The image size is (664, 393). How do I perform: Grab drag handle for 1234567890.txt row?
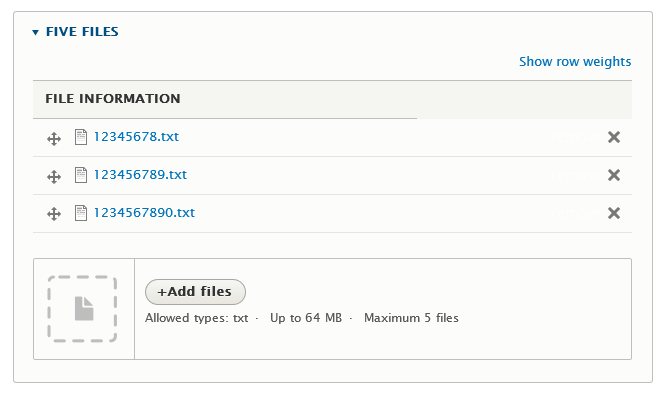[x=54, y=214]
